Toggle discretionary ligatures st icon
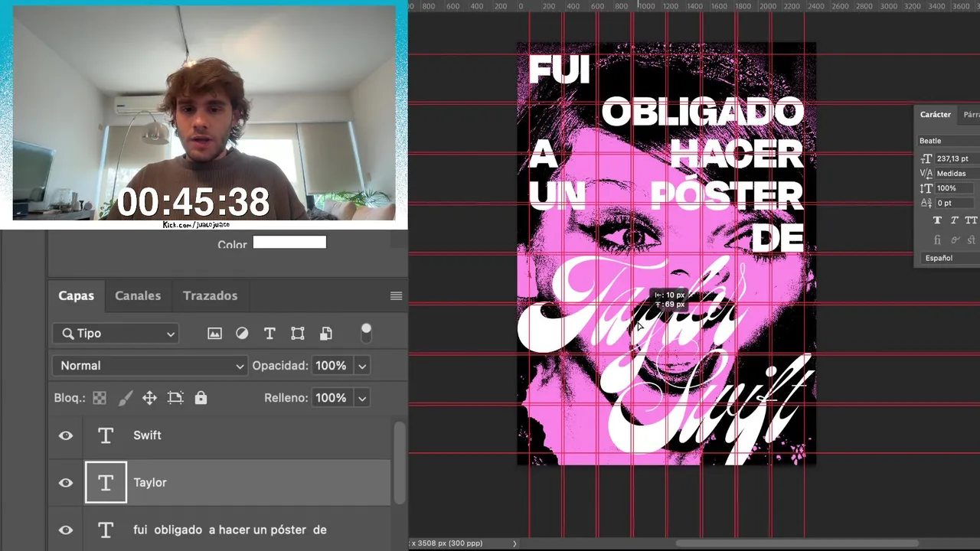The width and height of the screenshot is (980, 551). tap(972, 240)
